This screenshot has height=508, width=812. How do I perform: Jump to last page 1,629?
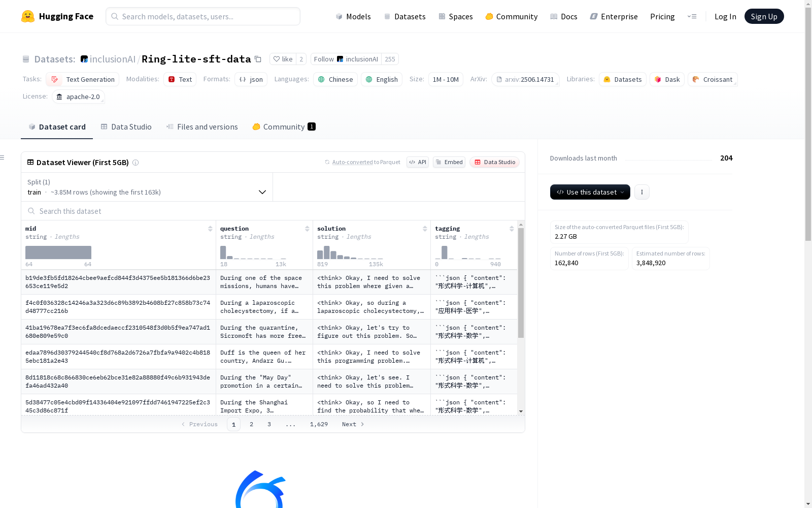pos(319,424)
